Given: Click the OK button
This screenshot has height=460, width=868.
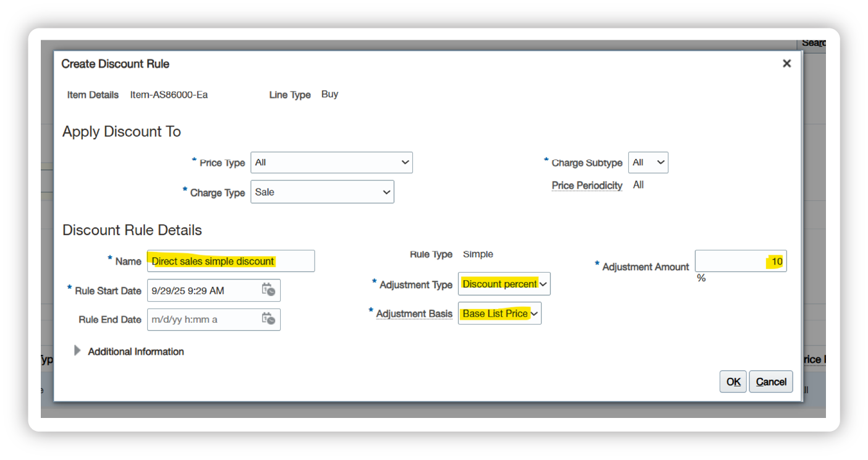Looking at the screenshot, I should [x=733, y=381].
